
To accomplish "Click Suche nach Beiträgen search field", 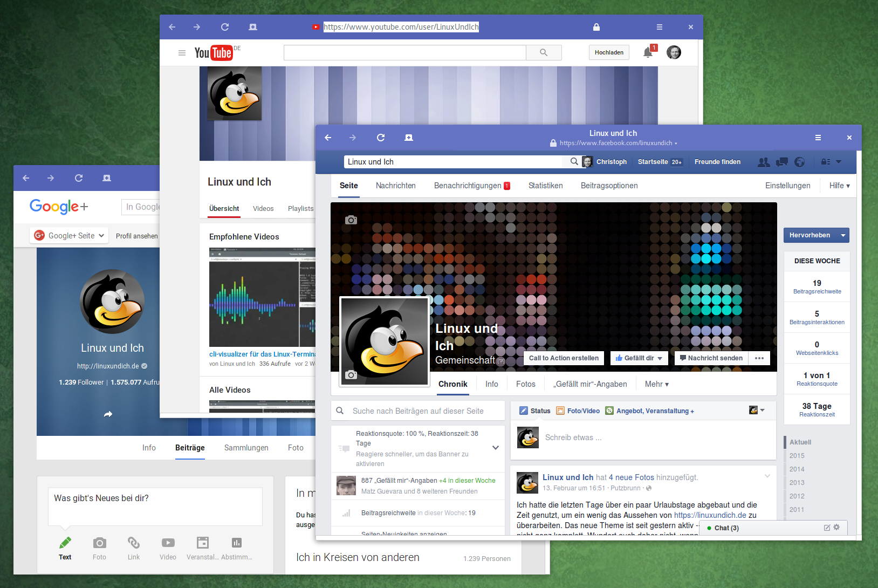I will coord(418,411).
